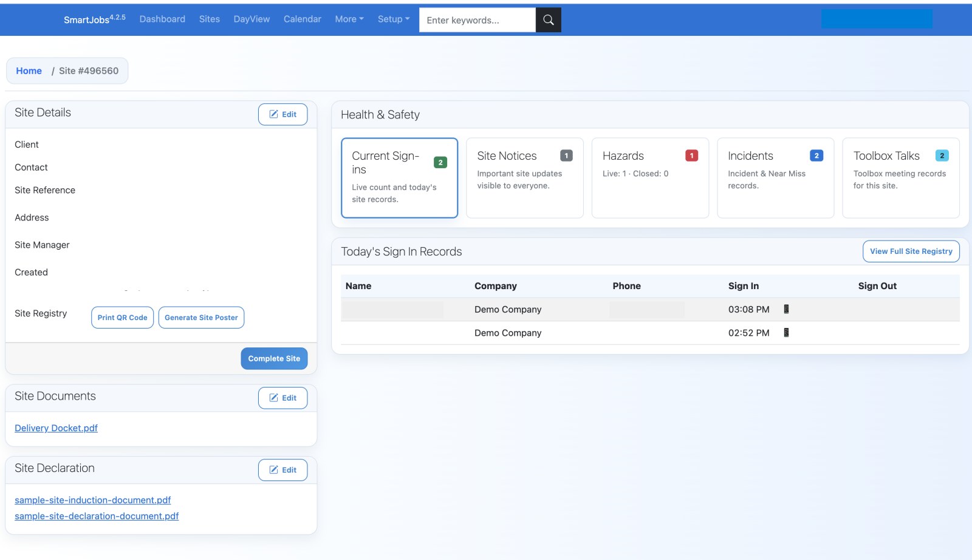This screenshot has width=972, height=560.
Task: Expand the Setup dropdown menu
Action: pyautogui.click(x=394, y=19)
